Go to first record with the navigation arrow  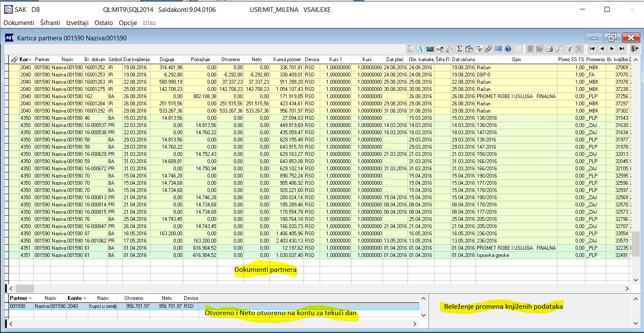(592, 49)
